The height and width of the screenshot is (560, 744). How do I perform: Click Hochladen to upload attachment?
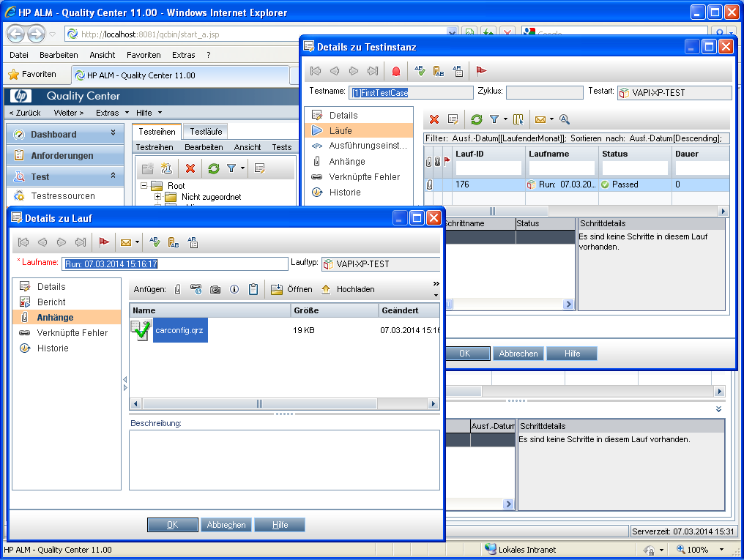pyautogui.click(x=348, y=289)
